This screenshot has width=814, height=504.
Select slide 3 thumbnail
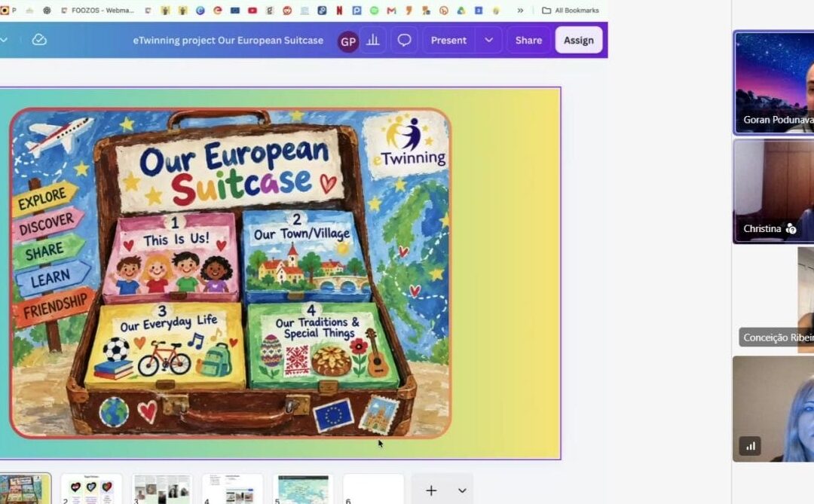tap(162, 489)
